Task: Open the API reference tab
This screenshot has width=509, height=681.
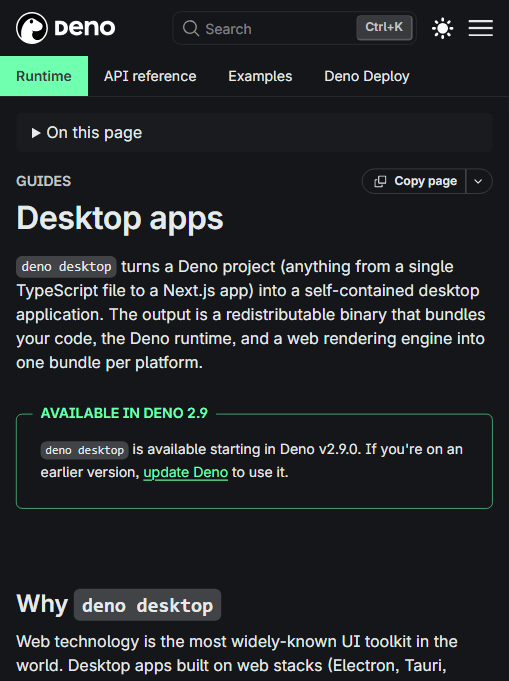Action: pyautogui.click(x=150, y=76)
